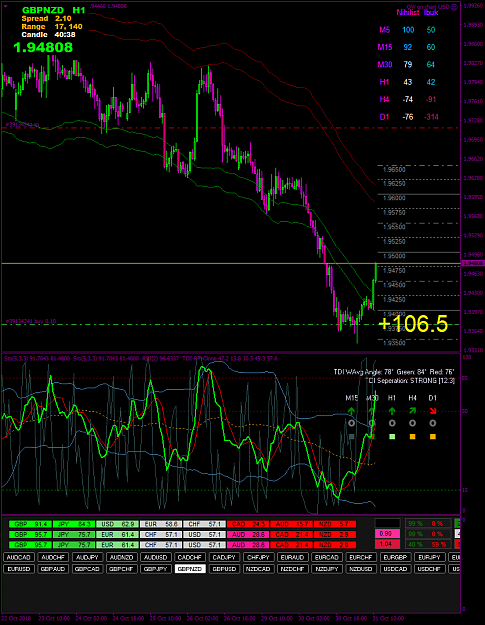
Task: Click the EURCAD symbol button
Action: 327,557
